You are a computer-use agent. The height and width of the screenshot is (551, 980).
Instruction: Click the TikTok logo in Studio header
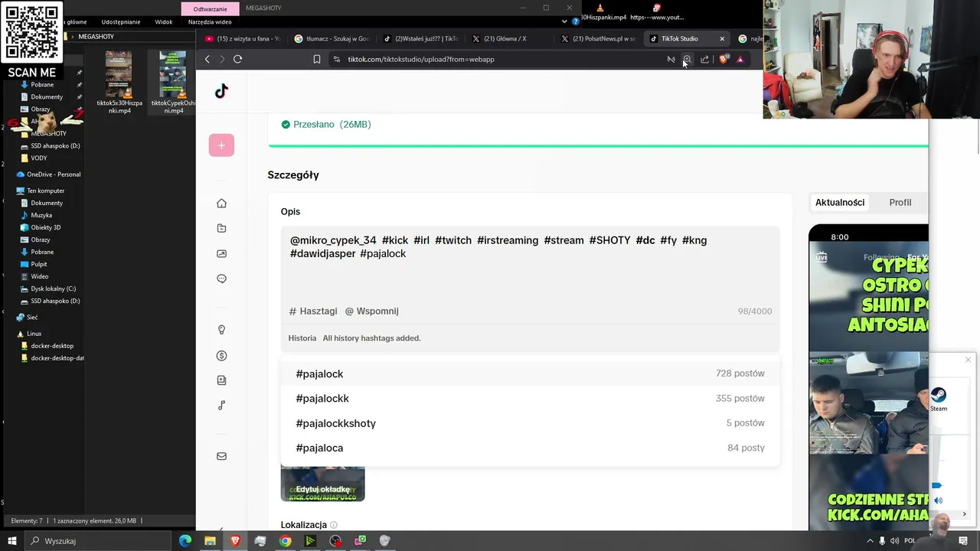click(x=221, y=91)
